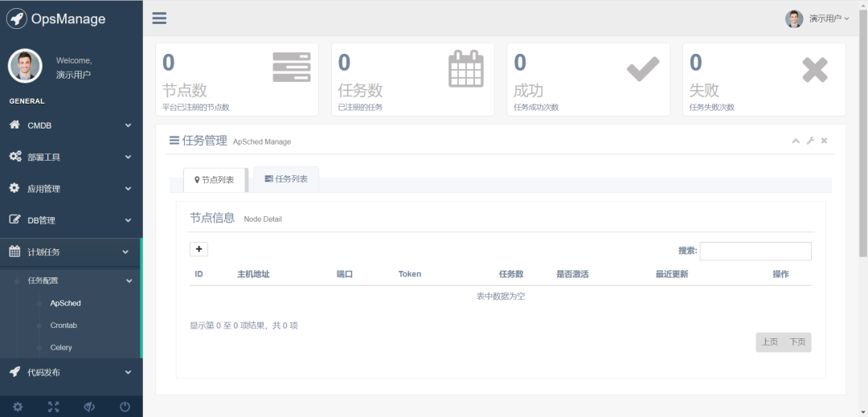Click the OpsManage rocket logo
Image resolution: width=868 pixels, height=417 pixels.
17,18
